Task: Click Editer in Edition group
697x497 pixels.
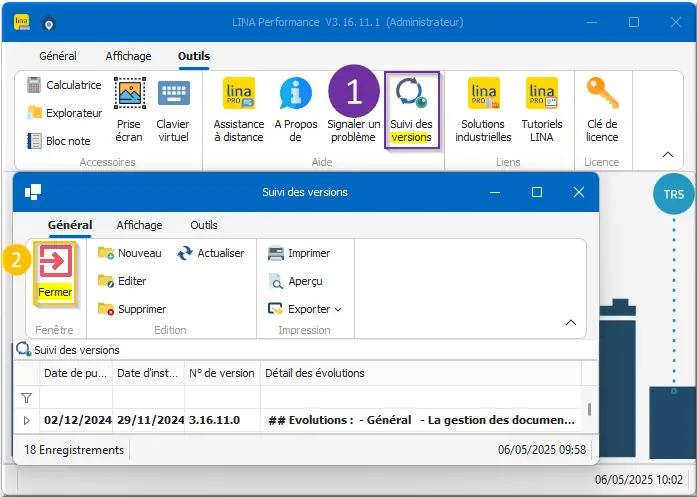Action: pos(122,281)
